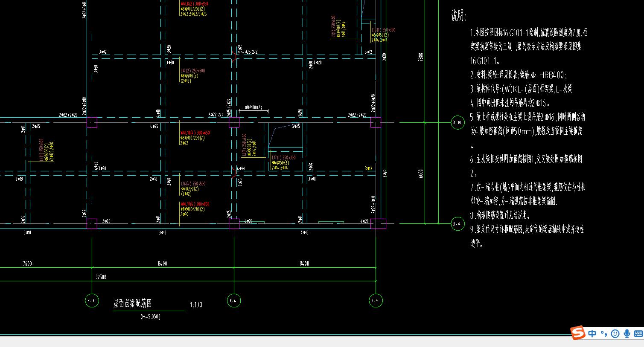
Task: Select the magenta column at axis 3-3 and 3-B
Action: [92, 123]
